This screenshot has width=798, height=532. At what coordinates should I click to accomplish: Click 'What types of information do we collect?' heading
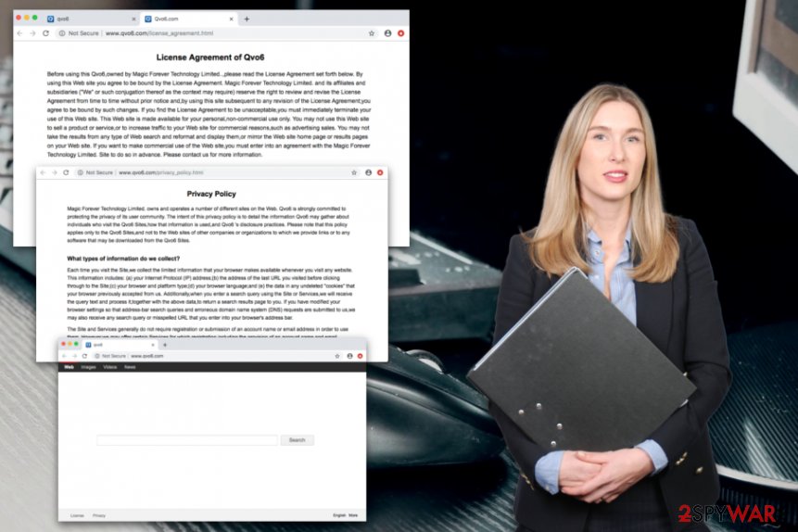pos(123,259)
